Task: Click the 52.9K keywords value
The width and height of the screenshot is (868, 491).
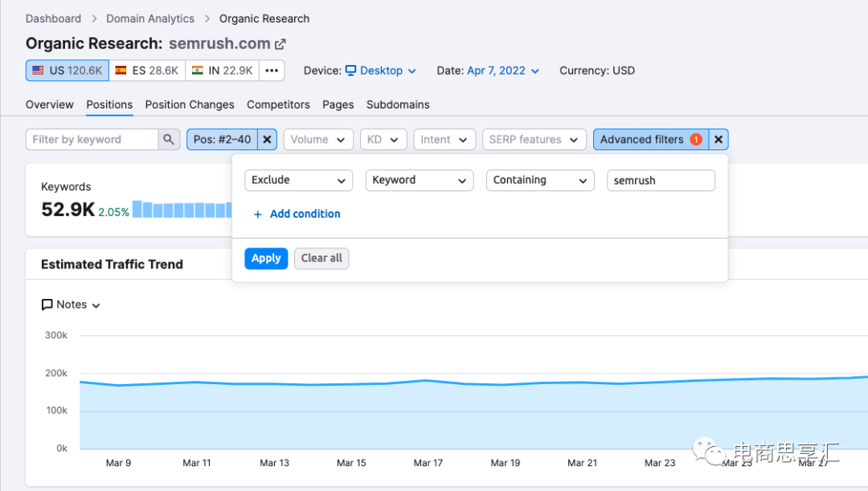Action: point(68,210)
